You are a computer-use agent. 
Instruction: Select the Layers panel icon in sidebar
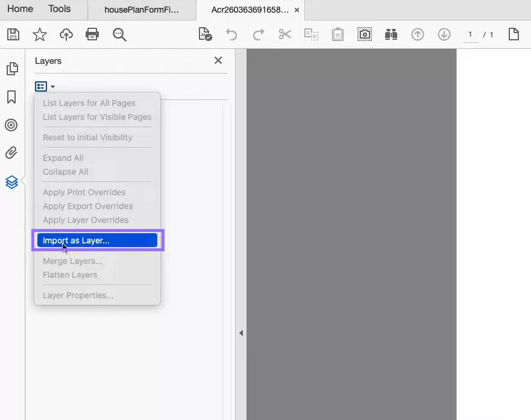13,181
